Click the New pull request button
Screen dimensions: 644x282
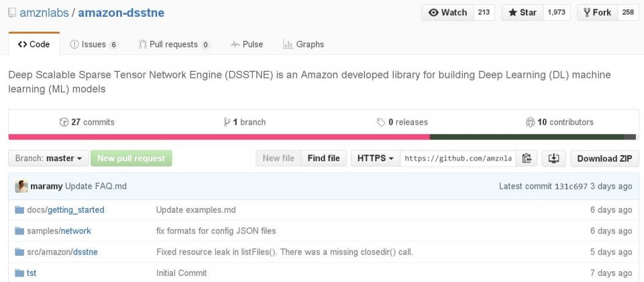pos(131,158)
